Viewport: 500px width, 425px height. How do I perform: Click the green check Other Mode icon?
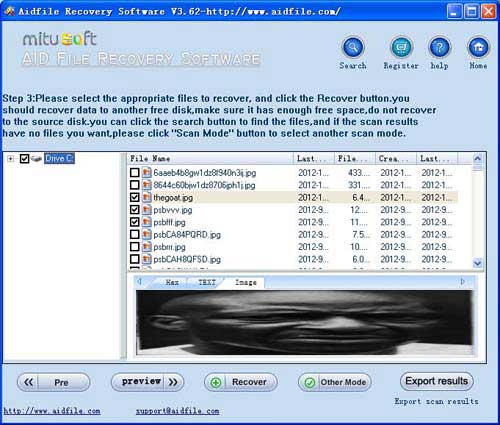[310, 382]
